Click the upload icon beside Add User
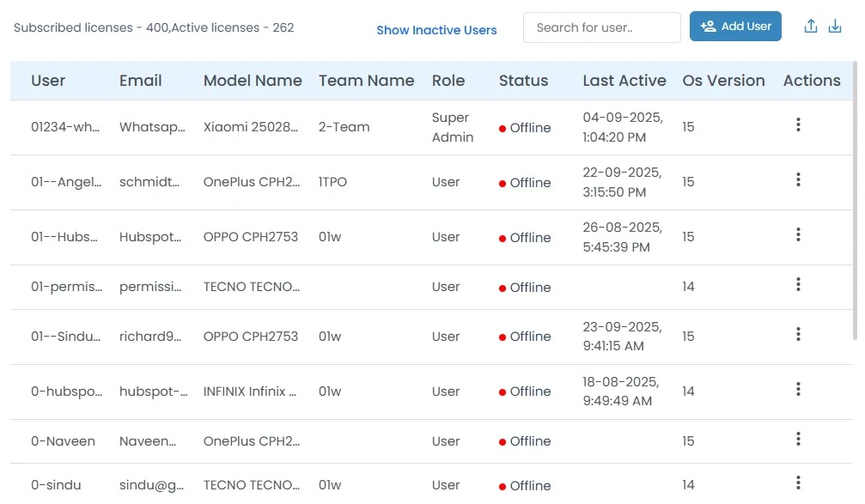Screen dimensions: 865x504 tap(810, 27)
